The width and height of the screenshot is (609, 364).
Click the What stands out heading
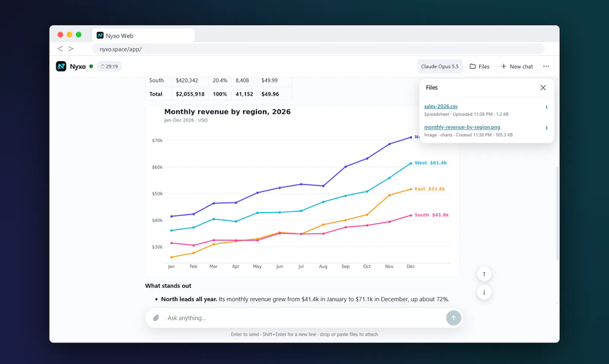[x=168, y=286]
